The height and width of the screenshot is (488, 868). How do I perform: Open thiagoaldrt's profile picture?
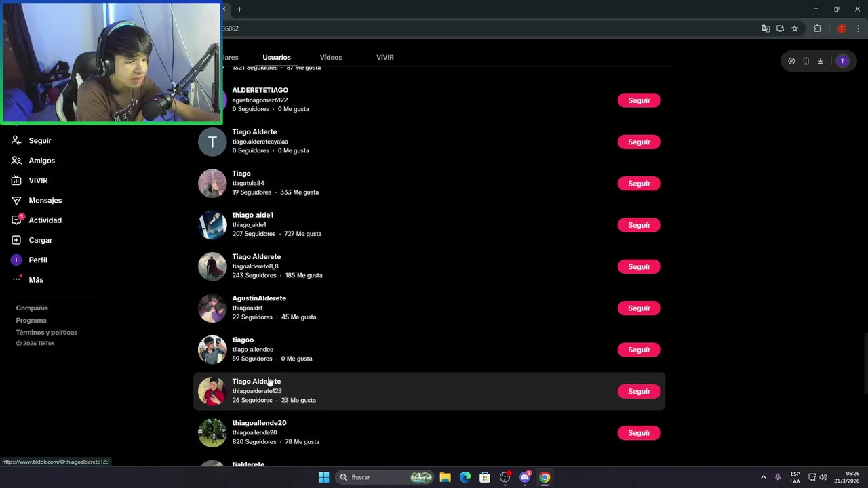pos(212,308)
